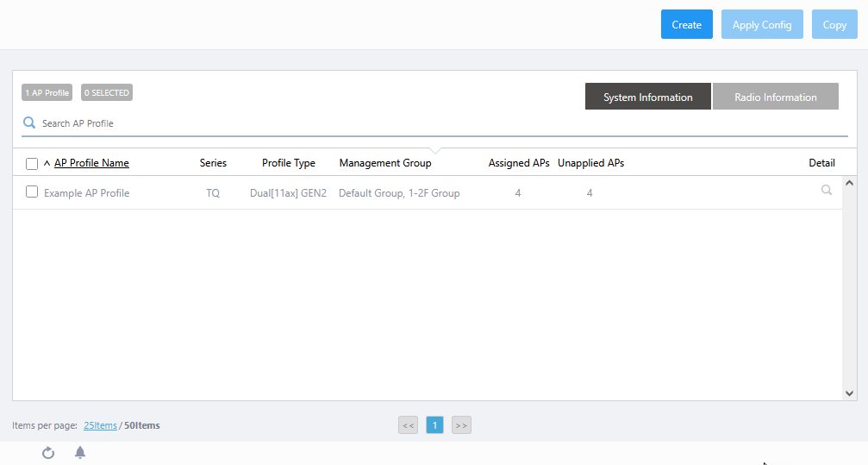Viewport: 868px width, 465px height.
Task: Tick the Example AP Profile checkbox
Action: pos(32,192)
